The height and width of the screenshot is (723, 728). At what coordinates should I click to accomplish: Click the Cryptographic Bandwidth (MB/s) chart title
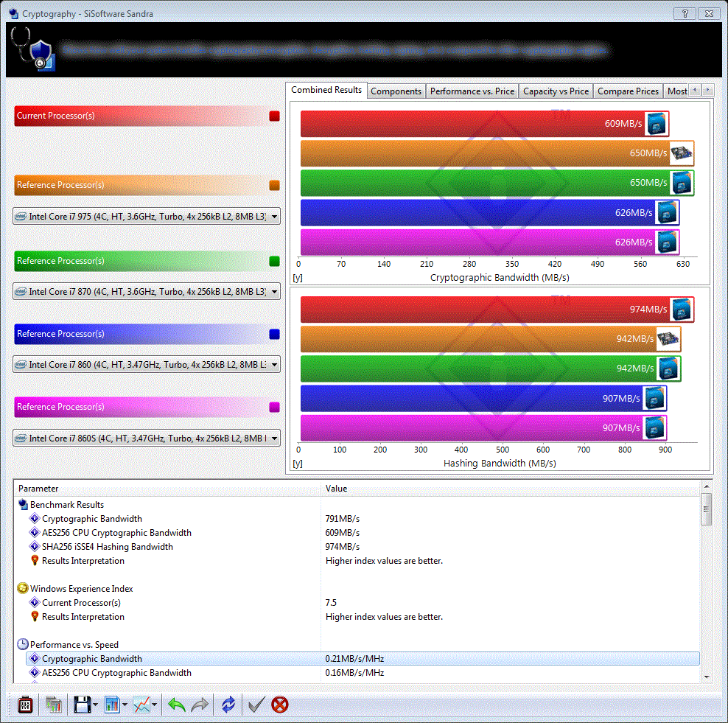pos(500,278)
